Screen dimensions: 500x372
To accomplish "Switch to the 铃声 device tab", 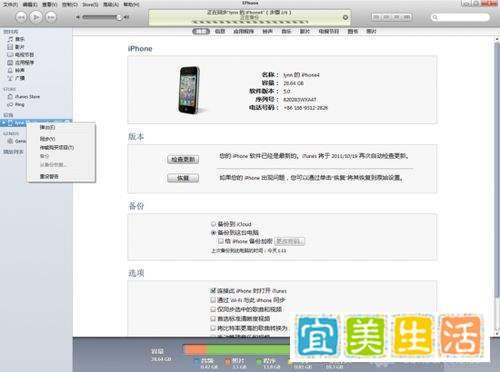I will pyautogui.click(x=267, y=31).
